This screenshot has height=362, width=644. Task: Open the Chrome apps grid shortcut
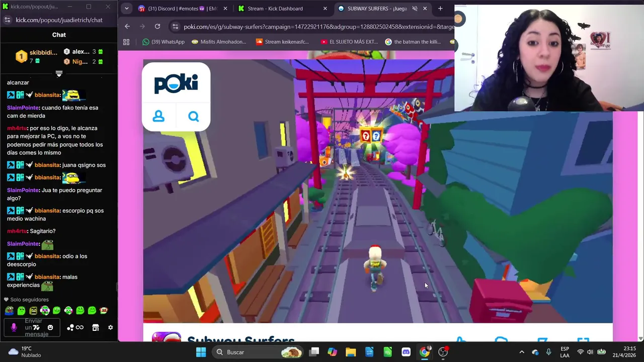pyautogui.click(x=126, y=42)
